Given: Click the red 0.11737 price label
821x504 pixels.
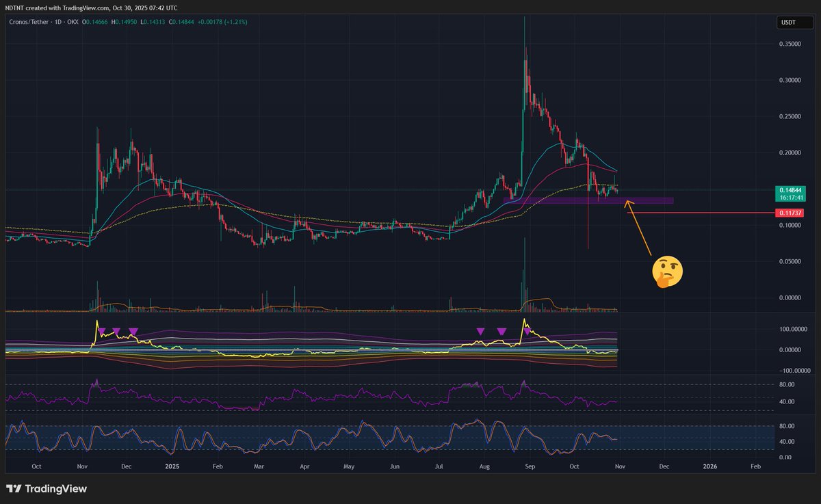Looking at the screenshot, I should click(x=788, y=213).
